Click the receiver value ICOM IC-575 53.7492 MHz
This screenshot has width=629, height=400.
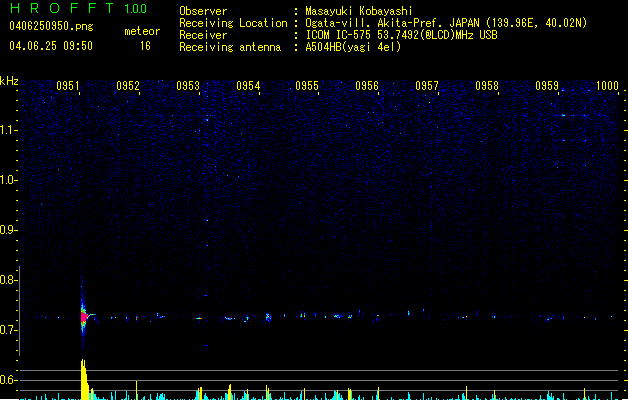[401, 35]
